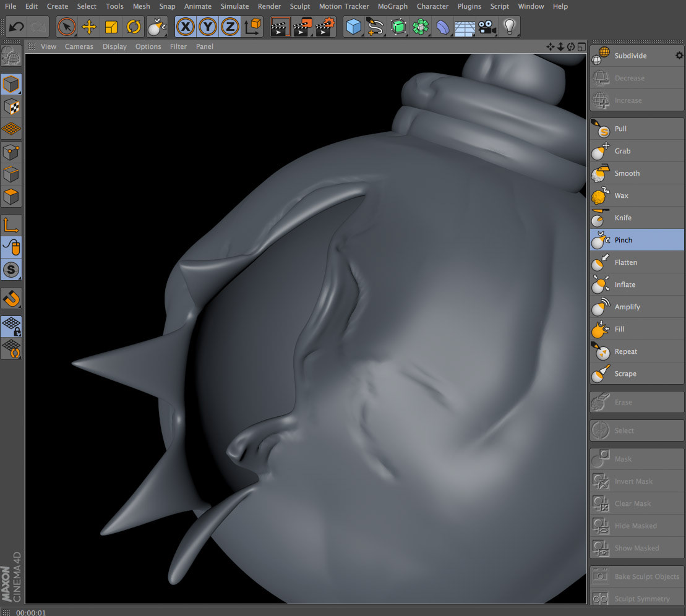Select the Scale tool
This screenshot has height=616, width=686.
pos(111,27)
